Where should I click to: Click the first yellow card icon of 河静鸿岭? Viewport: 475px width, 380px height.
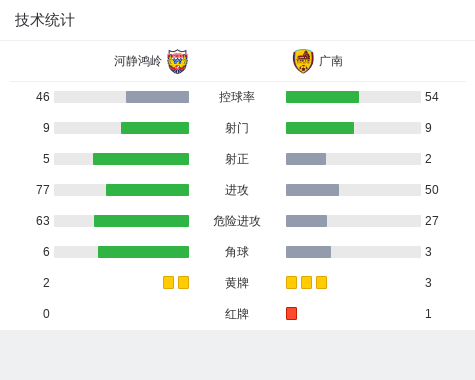168,282
